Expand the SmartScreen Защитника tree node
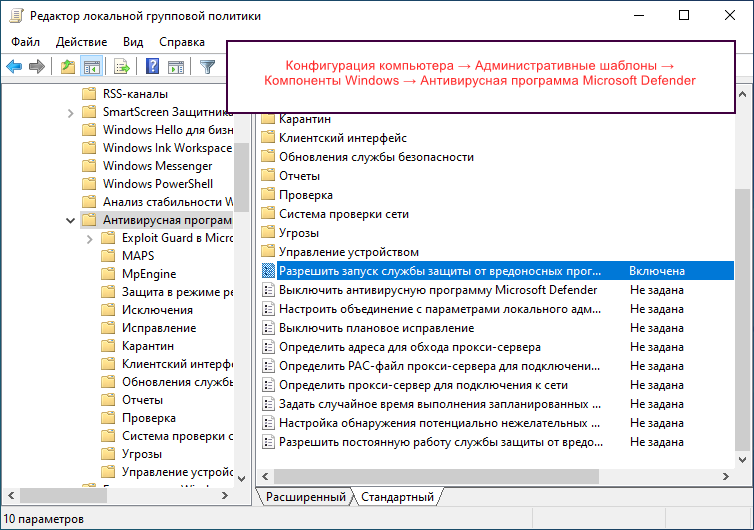 [x=71, y=113]
